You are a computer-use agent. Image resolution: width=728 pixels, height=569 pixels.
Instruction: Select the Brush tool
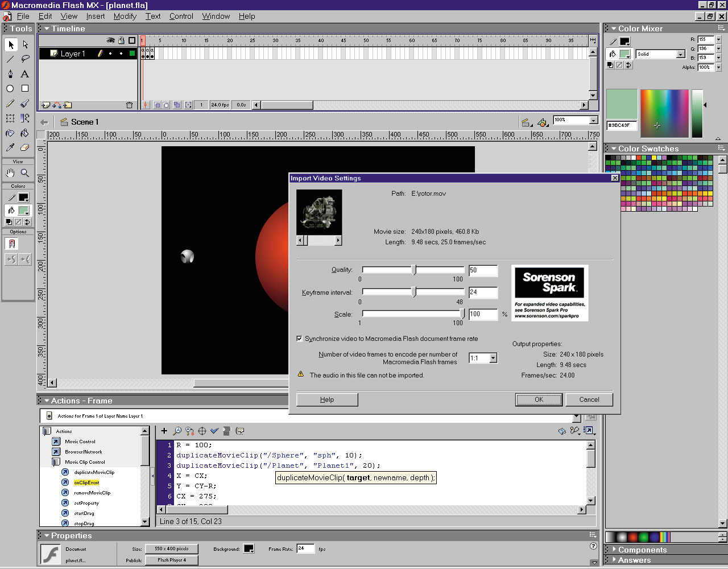(x=25, y=103)
